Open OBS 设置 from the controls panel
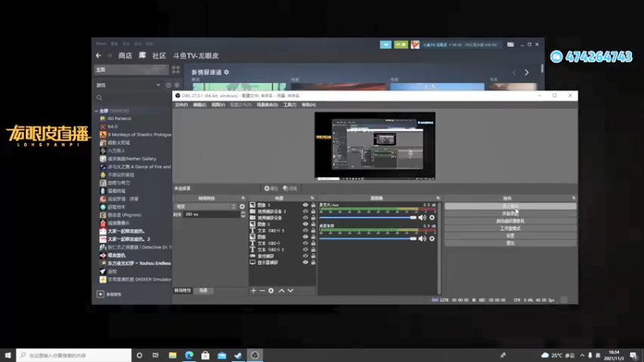 point(510,236)
